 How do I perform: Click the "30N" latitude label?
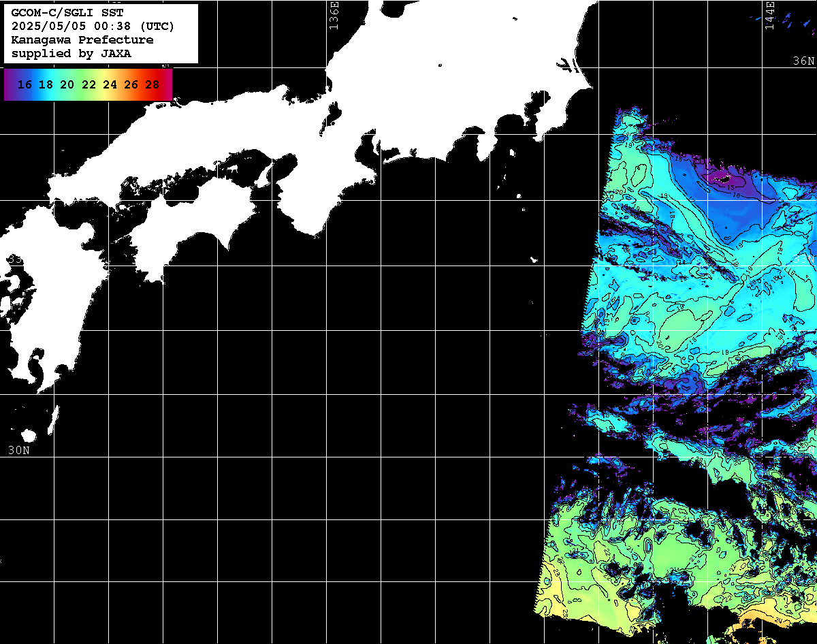pos(19,450)
